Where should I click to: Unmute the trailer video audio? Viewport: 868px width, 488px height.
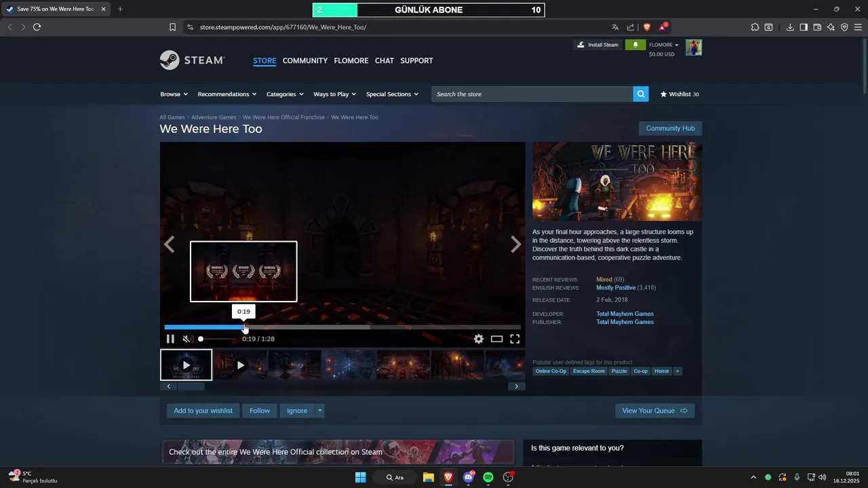click(188, 339)
